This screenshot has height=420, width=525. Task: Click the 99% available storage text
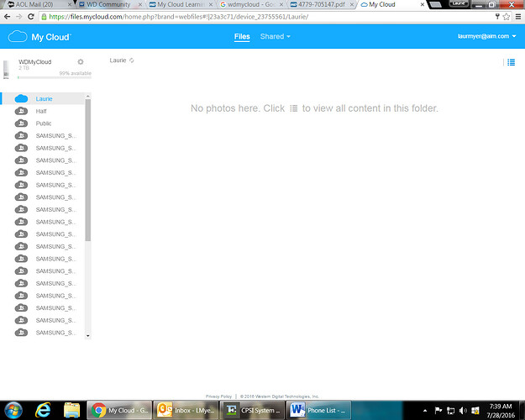pos(75,73)
